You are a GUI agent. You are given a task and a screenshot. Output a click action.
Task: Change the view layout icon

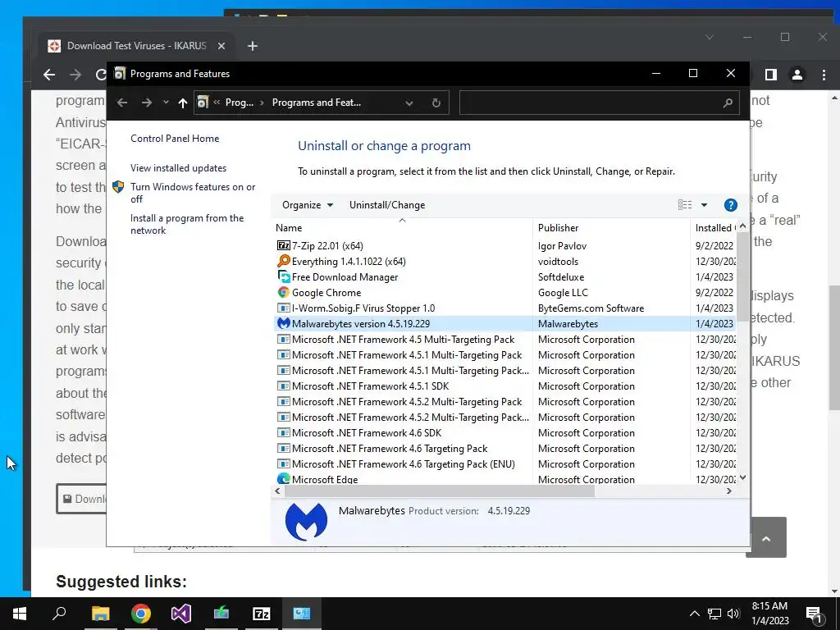[685, 204]
